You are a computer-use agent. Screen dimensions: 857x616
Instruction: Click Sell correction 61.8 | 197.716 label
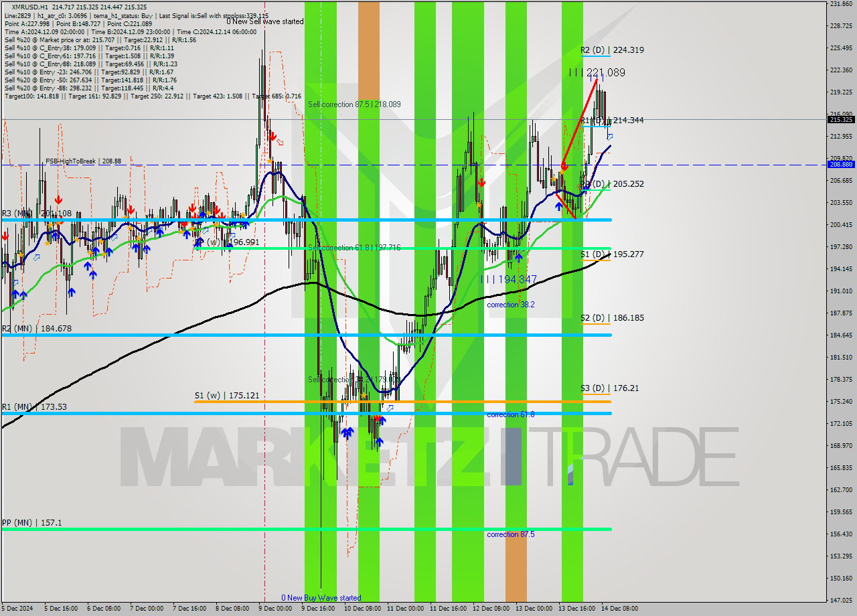tap(354, 248)
